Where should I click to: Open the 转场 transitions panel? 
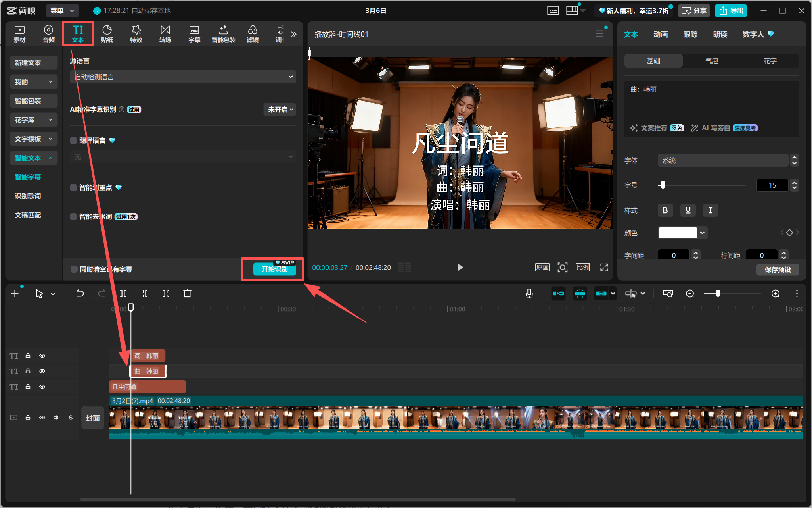[x=165, y=34]
